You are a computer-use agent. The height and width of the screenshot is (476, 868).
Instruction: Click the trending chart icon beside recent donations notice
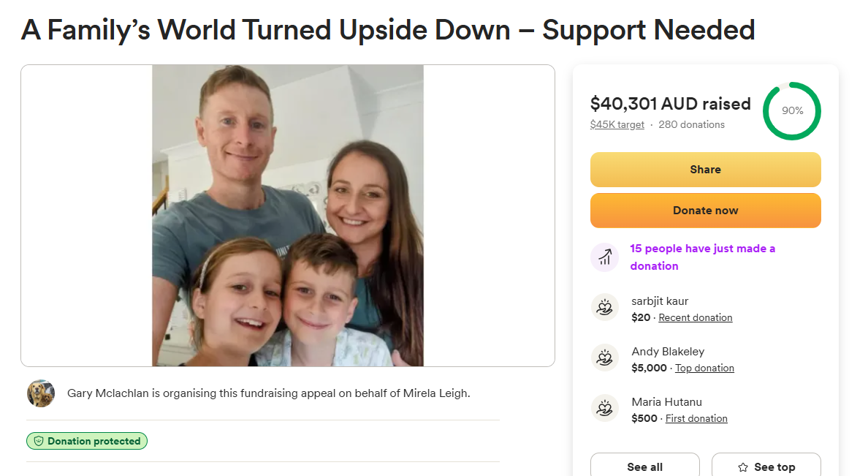pyautogui.click(x=604, y=257)
